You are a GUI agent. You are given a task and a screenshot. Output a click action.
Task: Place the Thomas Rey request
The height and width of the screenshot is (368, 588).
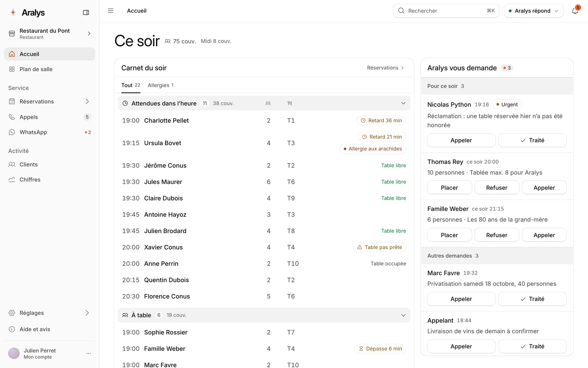click(449, 188)
